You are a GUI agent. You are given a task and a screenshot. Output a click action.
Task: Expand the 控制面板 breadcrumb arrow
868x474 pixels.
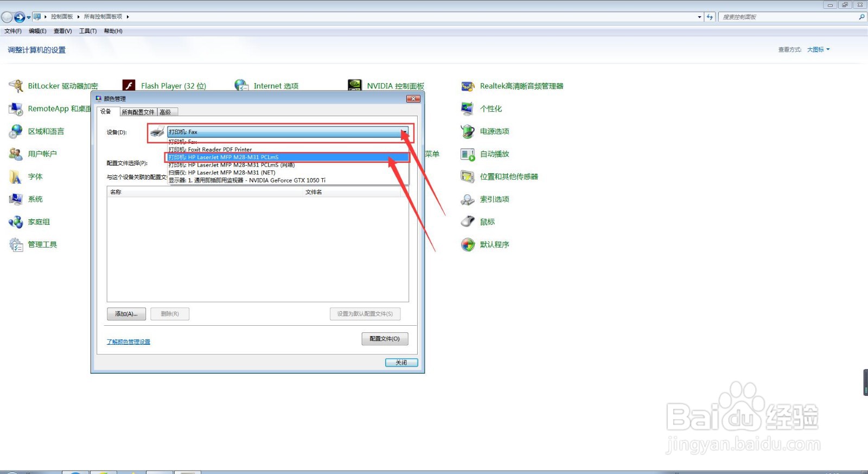[78, 17]
